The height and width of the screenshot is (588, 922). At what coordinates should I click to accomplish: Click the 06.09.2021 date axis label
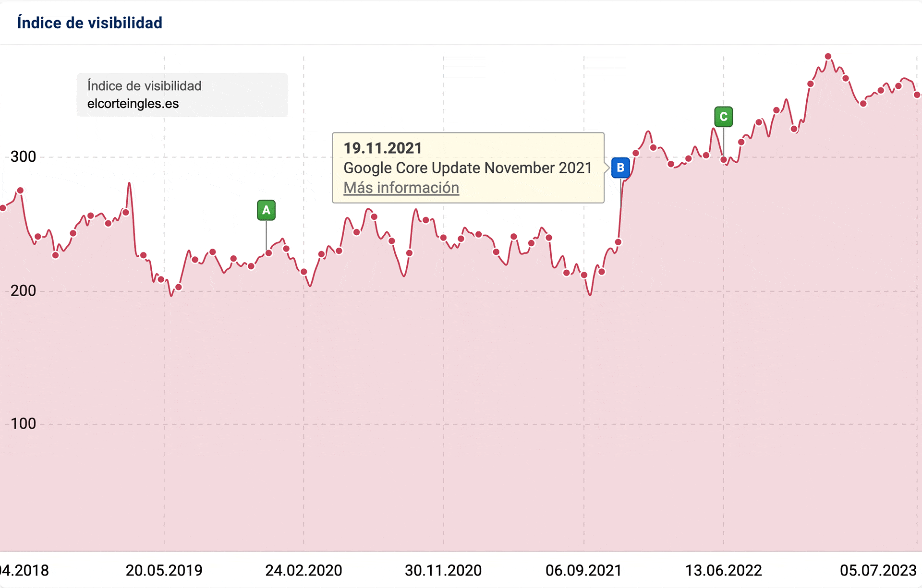[583, 570]
